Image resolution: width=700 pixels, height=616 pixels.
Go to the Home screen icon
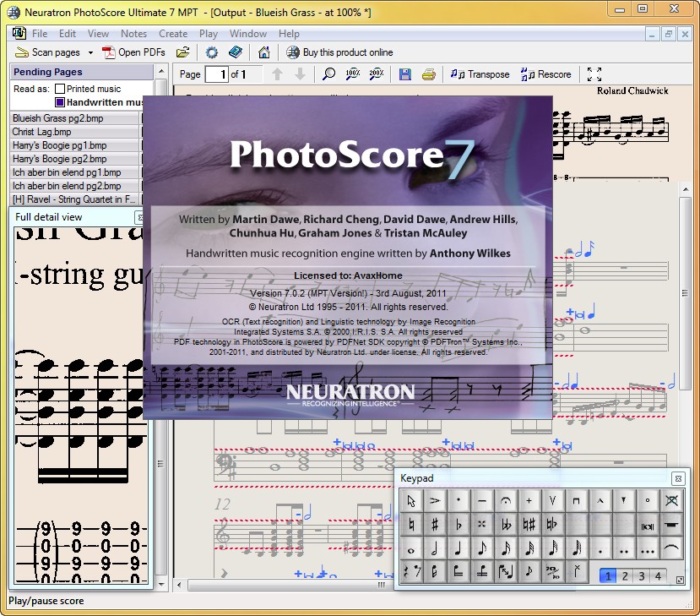(x=263, y=52)
